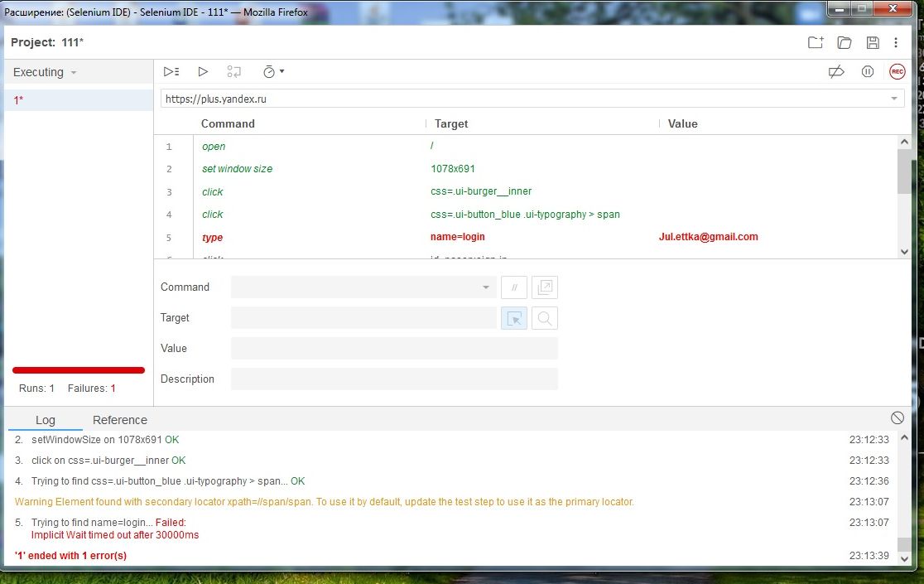
Task: Switch to the Reference tab
Action: [119, 420]
